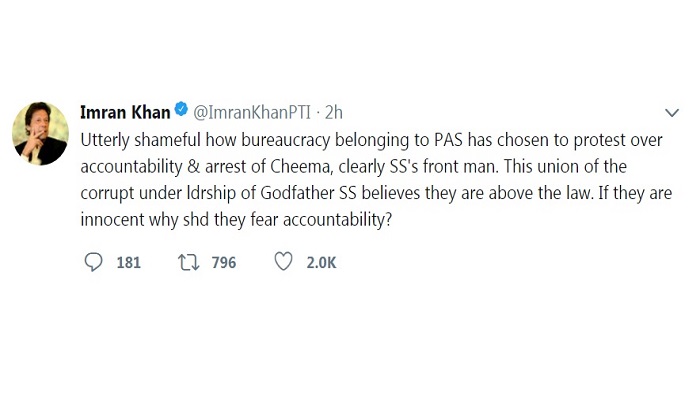The width and height of the screenshot is (700, 400).
Task: Click the 796 retweets count
Action: click(224, 262)
